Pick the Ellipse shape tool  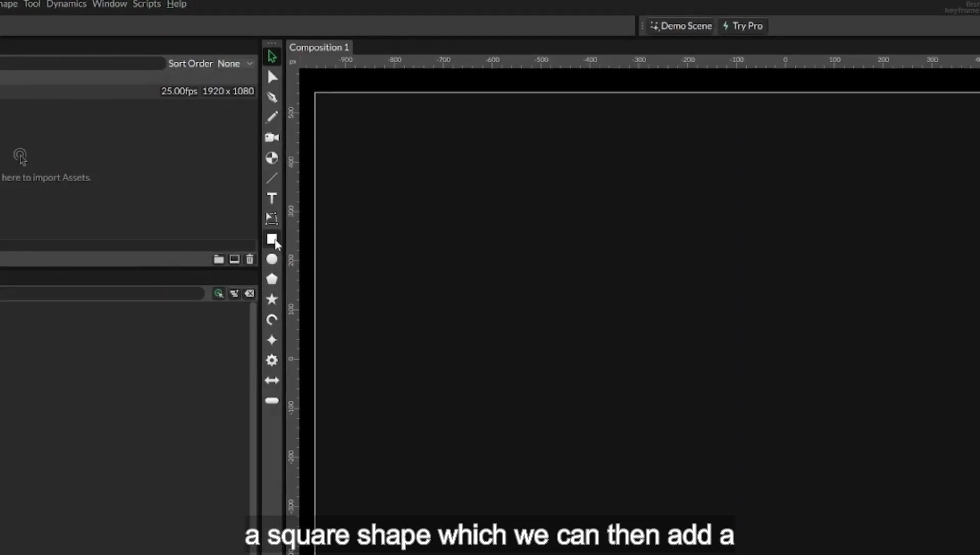pyautogui.click(x=272, y=259)
